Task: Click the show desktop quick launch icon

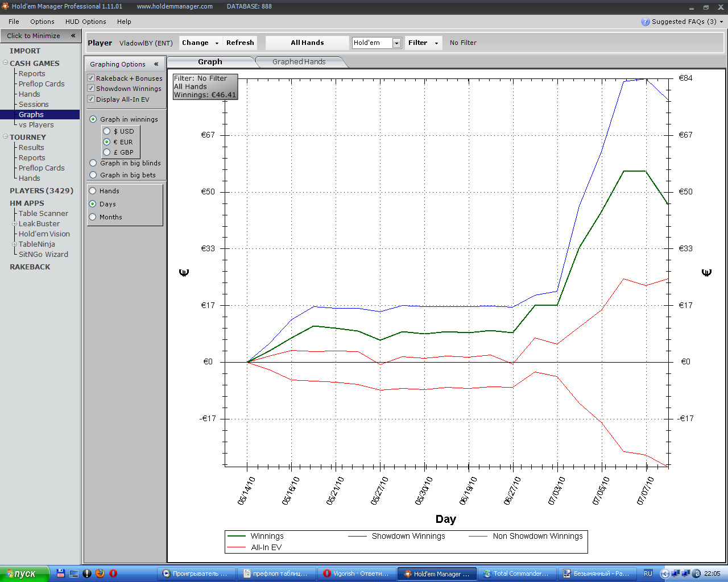Action: point(74,573)
